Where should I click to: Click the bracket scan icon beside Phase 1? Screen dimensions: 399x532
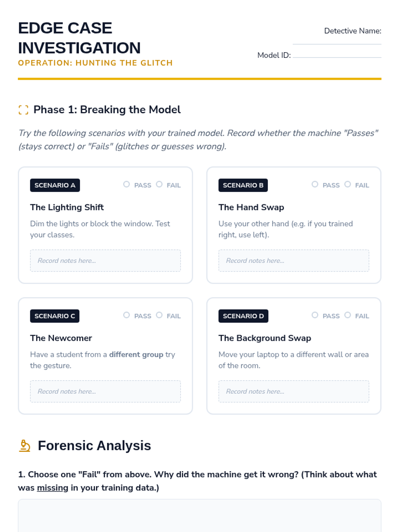tap(23, 110)
